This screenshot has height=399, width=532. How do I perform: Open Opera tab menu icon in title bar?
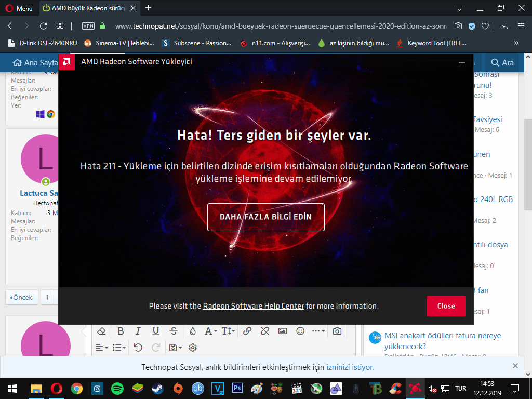point(459,8)
